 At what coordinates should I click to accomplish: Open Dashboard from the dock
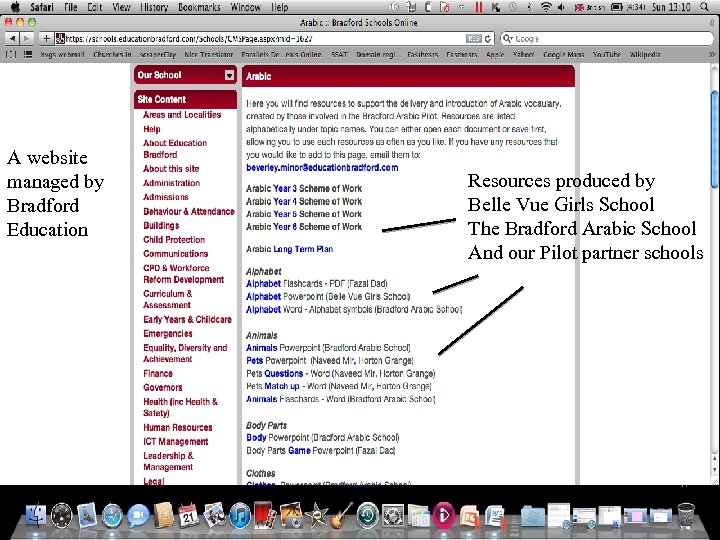click(62, 515)
